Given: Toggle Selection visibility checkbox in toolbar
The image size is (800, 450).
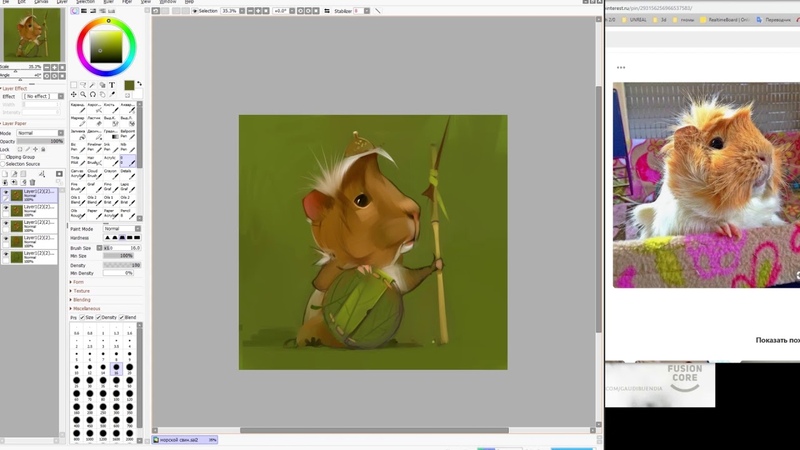Looking at the screenshot, I should pyautogui.click(x=194, y=11).
